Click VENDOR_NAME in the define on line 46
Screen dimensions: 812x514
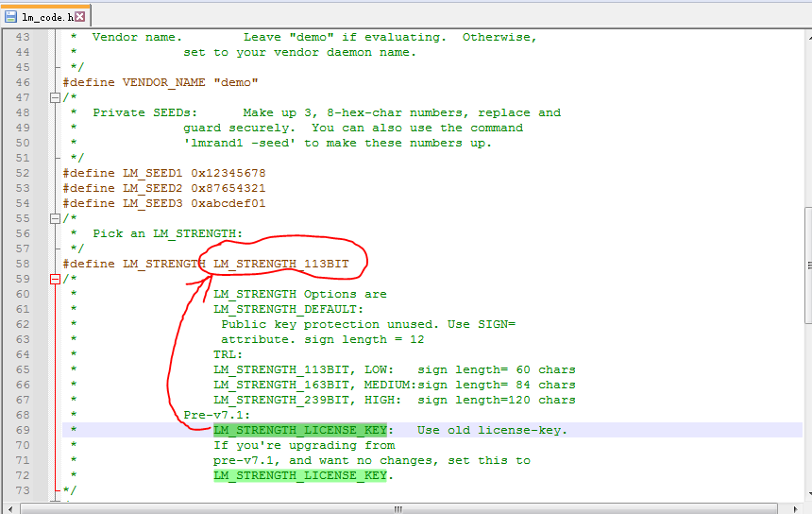[163, 82]
